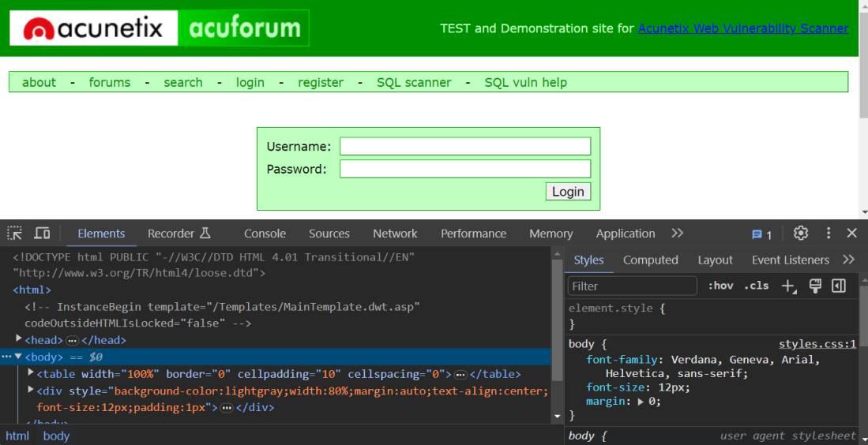Open the Performance tab
This screenshot has width=868, height=445.
(x=473, y=234)
